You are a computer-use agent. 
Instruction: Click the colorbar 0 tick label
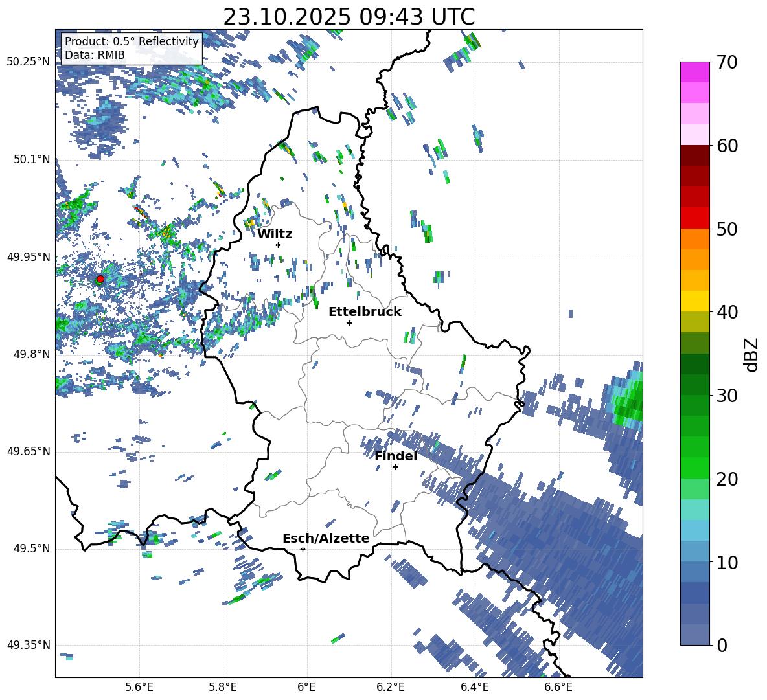[722, 645]
